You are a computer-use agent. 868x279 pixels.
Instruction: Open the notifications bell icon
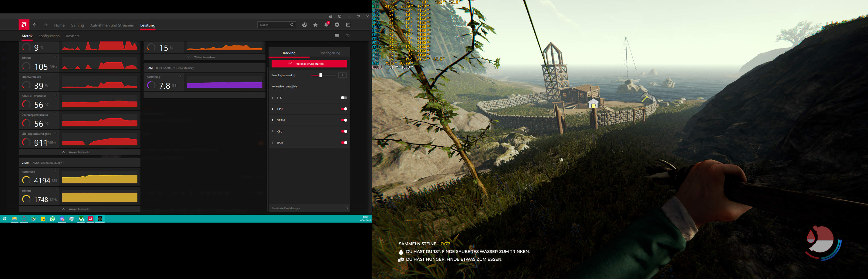point(326,25)
